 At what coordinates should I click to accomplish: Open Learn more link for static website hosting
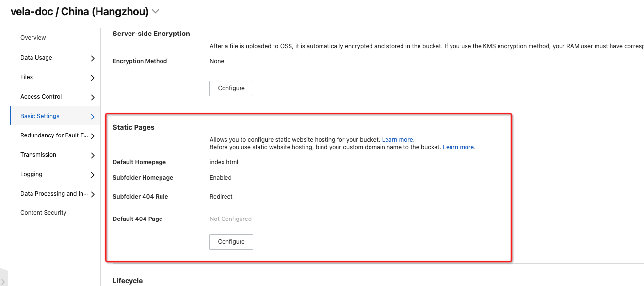click(398, 140)
